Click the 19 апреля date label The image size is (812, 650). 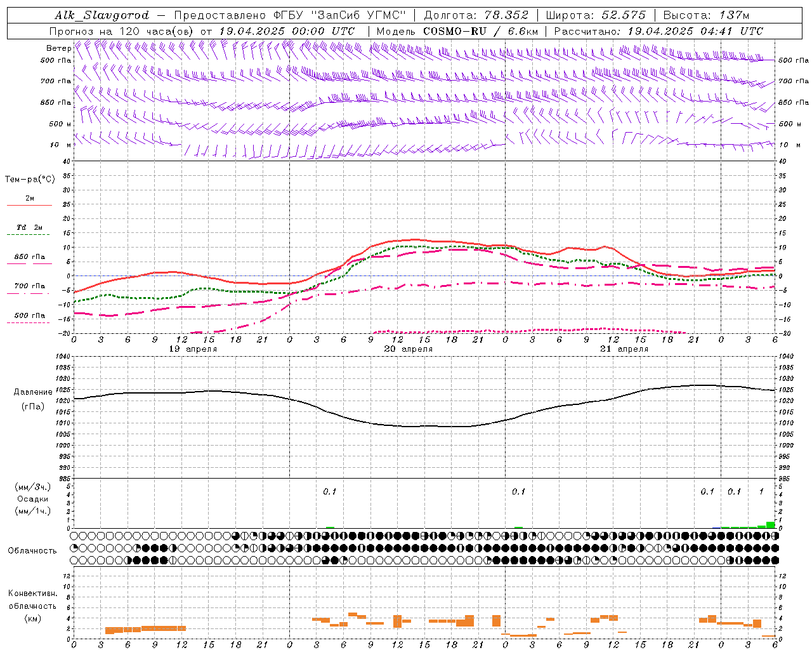click(x=193, y=349)
